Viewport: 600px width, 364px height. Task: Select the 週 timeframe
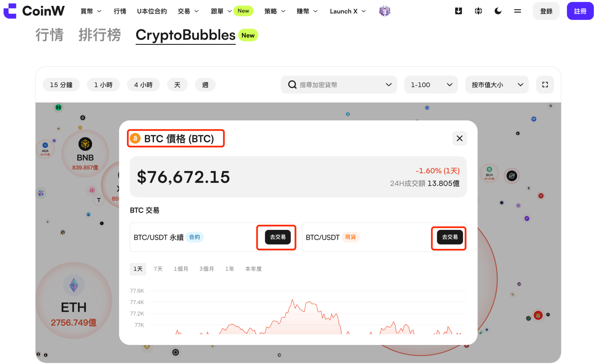point(205,85)
